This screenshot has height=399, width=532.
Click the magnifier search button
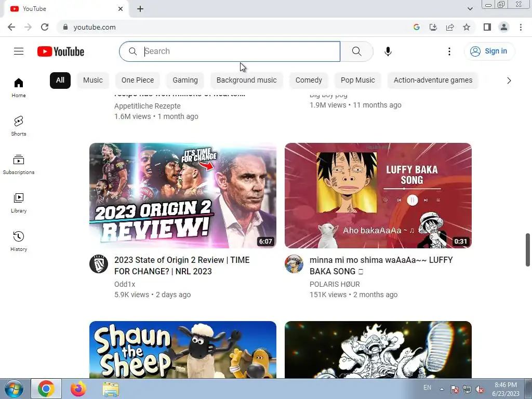[356, 51]
